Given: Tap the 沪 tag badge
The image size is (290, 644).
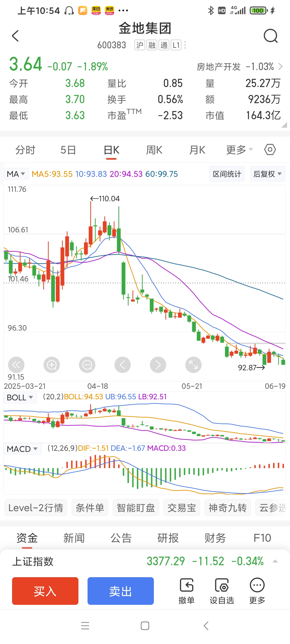Looking at the screenshot, I should (x=140, y=45).
